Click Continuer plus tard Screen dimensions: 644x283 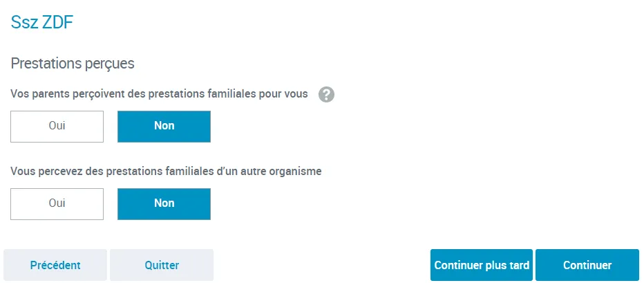pyautogui.click(x=482, y=265)
